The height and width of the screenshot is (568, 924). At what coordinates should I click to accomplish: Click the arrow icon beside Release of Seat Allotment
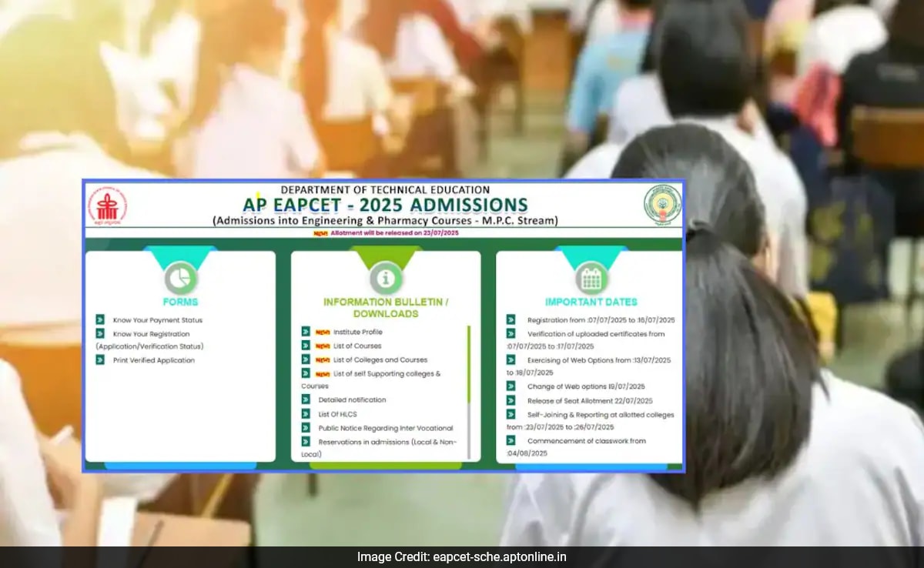tap(509, 400)
